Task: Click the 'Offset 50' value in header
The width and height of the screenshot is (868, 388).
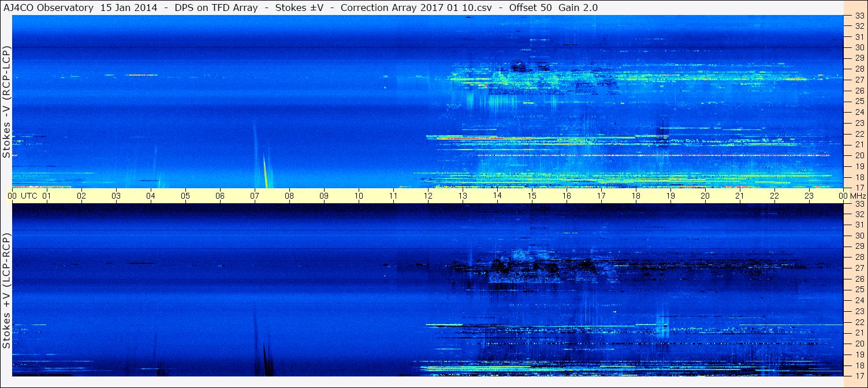Action: [x=531, y=8]
